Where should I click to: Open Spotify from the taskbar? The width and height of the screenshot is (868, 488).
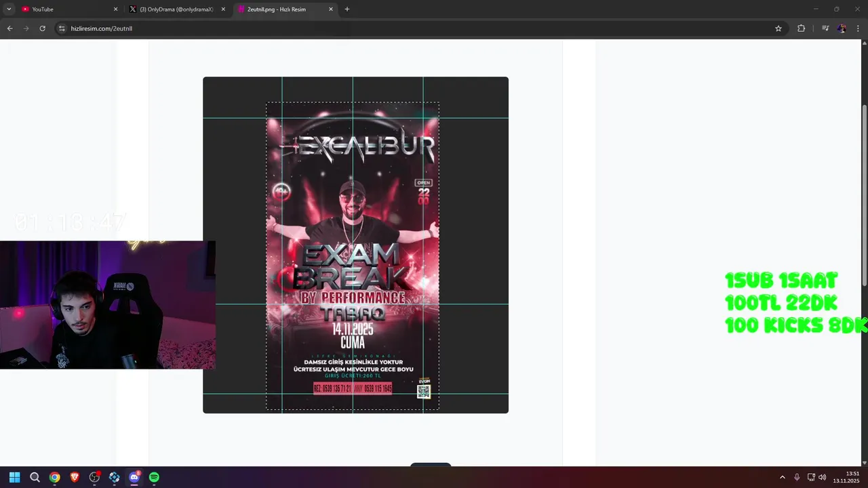pyautogui.click(x=154, y=477)
